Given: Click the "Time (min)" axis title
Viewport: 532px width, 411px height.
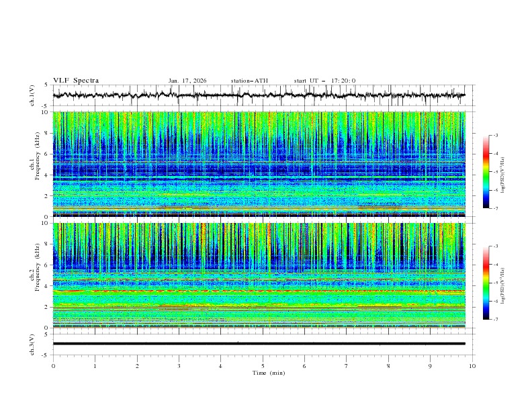Looking at the screenshot, I should (269, 373).
